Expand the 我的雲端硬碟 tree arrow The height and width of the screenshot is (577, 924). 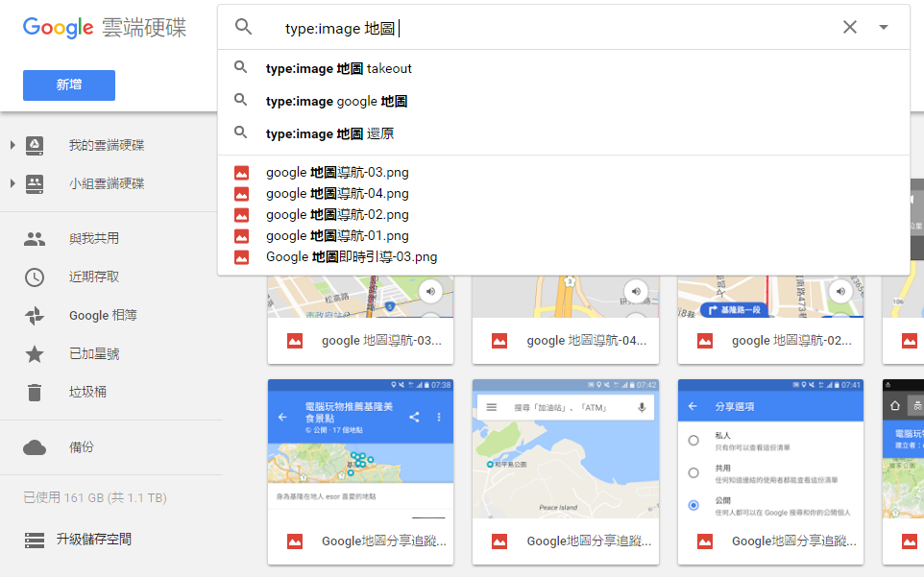(x=12, y=145)
